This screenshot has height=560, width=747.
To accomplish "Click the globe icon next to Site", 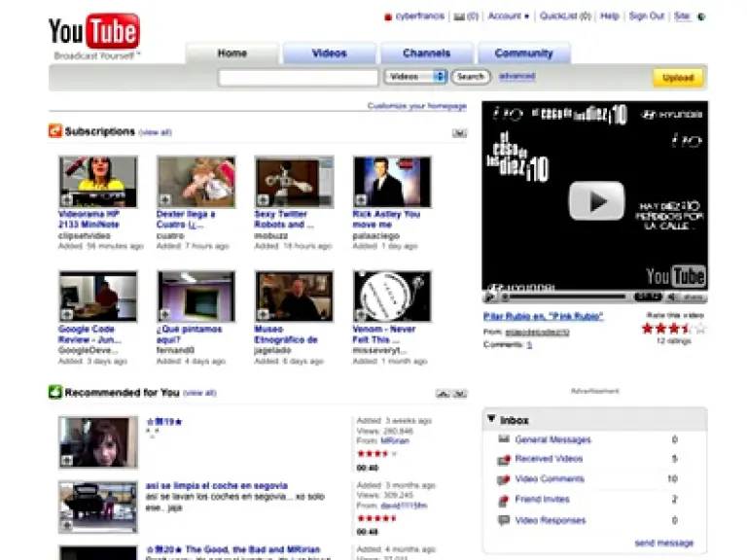I will pyautogui.click(x=701, y=17).
